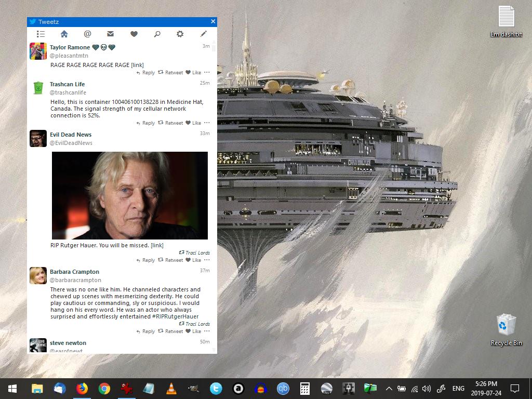This screenshot has height=399, width=532.
Task: Open Tweetz settings gear icon
Action: [x=180, y=34]
